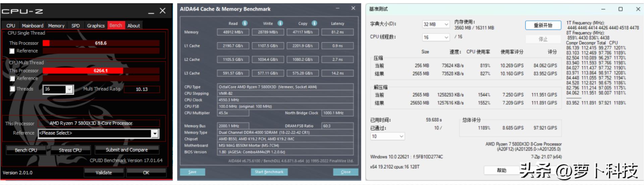The height and width of the screenshot is (185, 644).
Task: Select the L1 Cache Read value 2190.7 GB/s
Action: [x=233, y=46]
